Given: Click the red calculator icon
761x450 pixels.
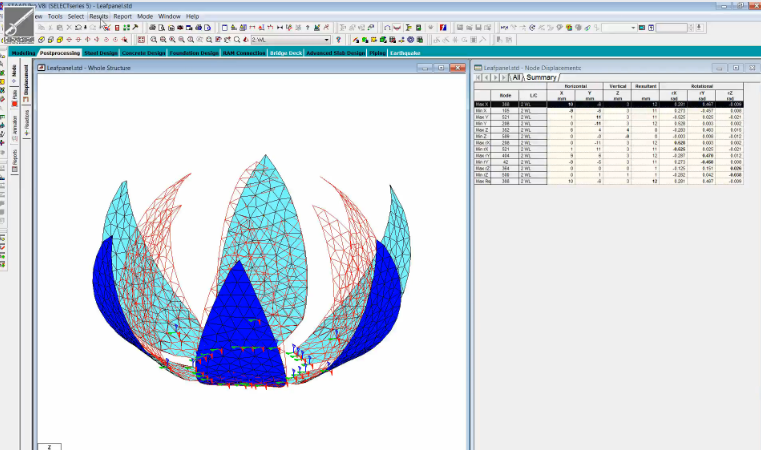Looking at the screenshot, I should click(117, 28).
